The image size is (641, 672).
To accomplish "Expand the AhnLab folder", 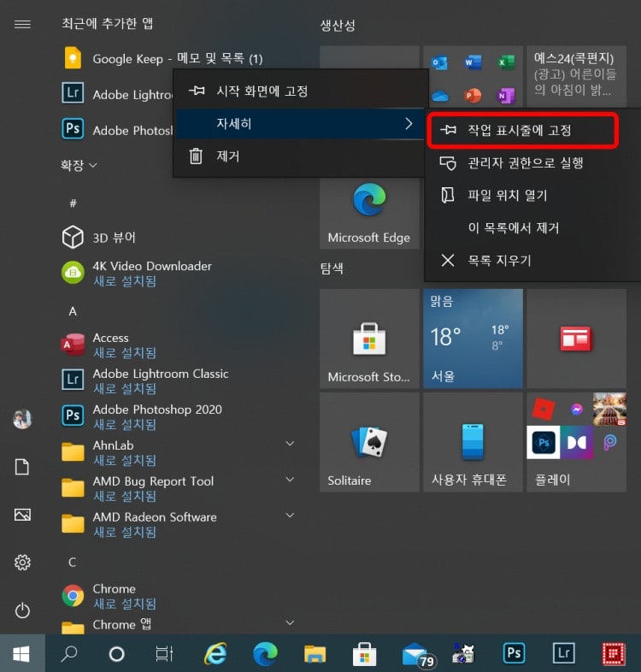I will [x=290, y=444].
